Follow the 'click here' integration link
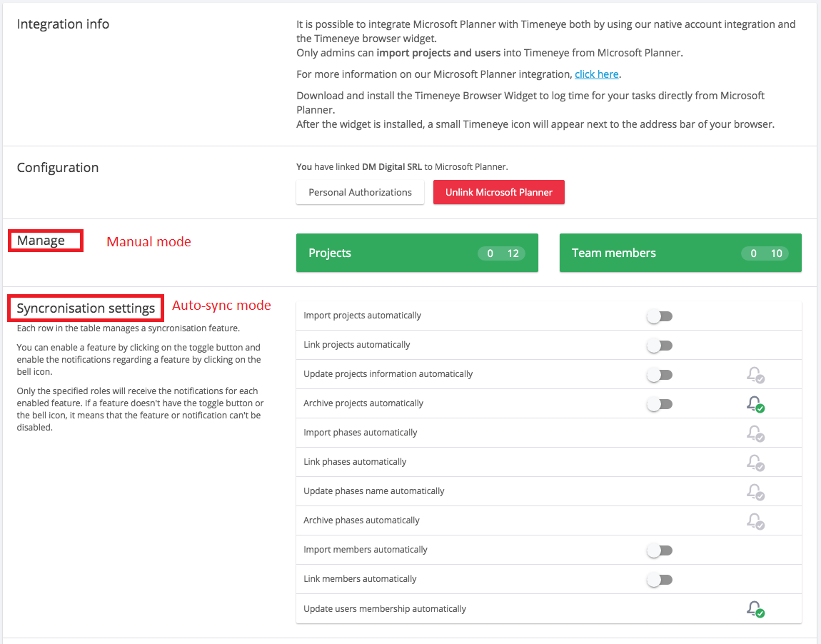This screenshot has height=644, width=821. click(x=597, y=74)
